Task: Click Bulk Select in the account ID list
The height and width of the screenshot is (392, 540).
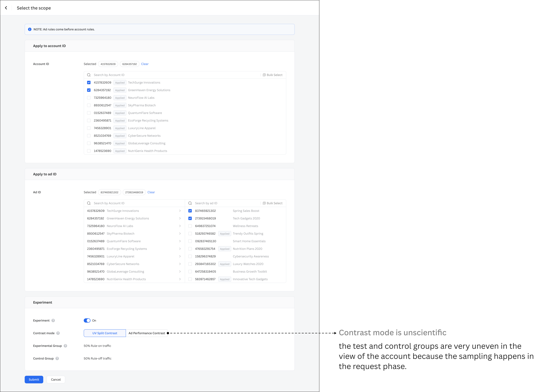Action: 272,75
